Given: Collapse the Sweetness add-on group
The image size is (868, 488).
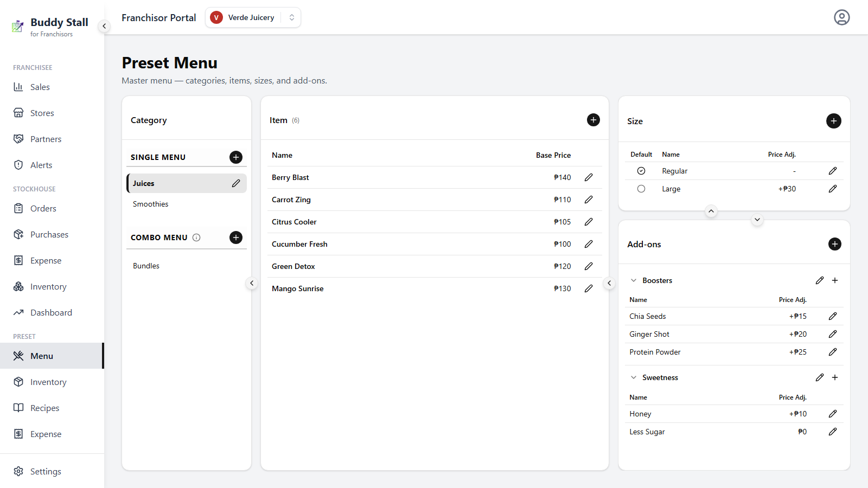Looking at the screenshot, I should [x=634, y=377].
